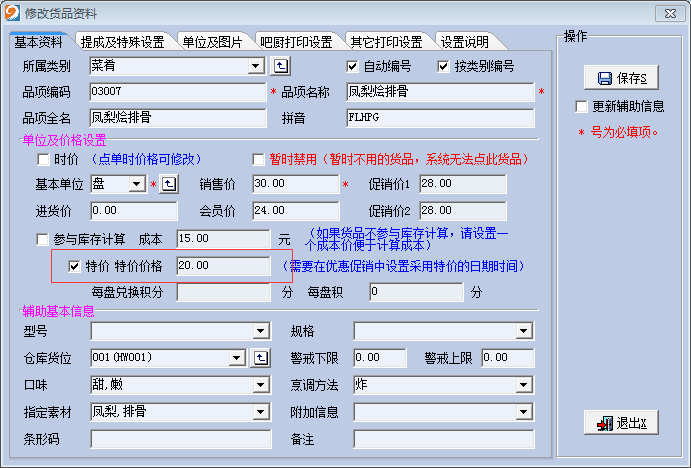Open the 单位及图片 tab
Screen dimensions: 691x468
click(x=212, y=42)
